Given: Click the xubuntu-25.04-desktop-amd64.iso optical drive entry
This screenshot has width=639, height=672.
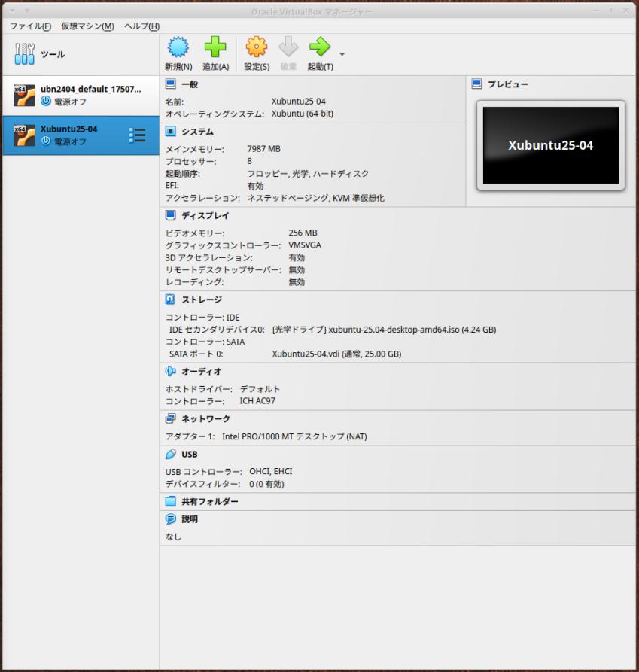Looking at the screenshot, I should tap(384, 330).
